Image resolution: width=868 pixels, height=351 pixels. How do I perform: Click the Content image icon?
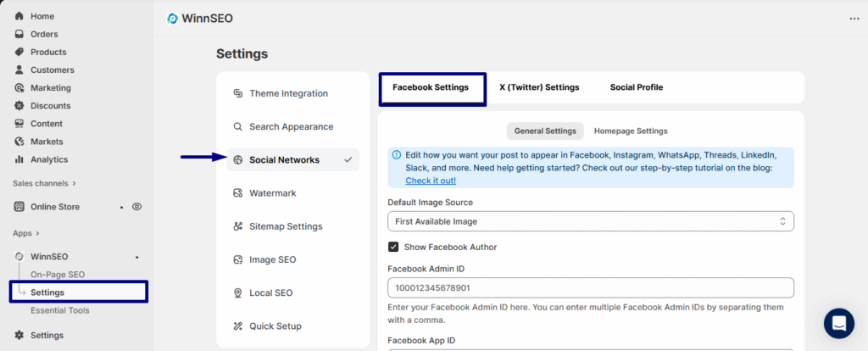pyautogui.click(x=19, y=124)
